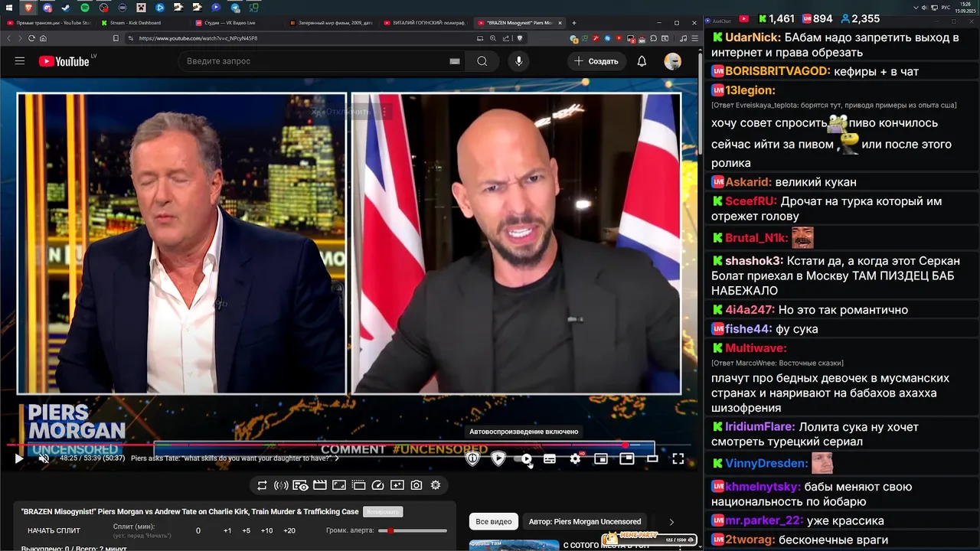Click the resize frame icon in enhancer toolbar
The height and width of the screenshot is (551, 980).
click(339, 485)
